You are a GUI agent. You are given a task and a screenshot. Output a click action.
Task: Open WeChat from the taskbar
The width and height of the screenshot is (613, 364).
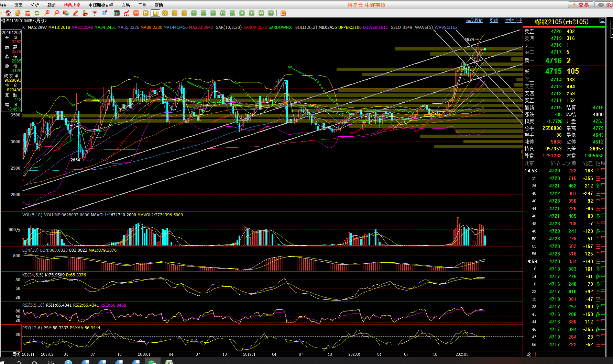(x=152, y=362)
